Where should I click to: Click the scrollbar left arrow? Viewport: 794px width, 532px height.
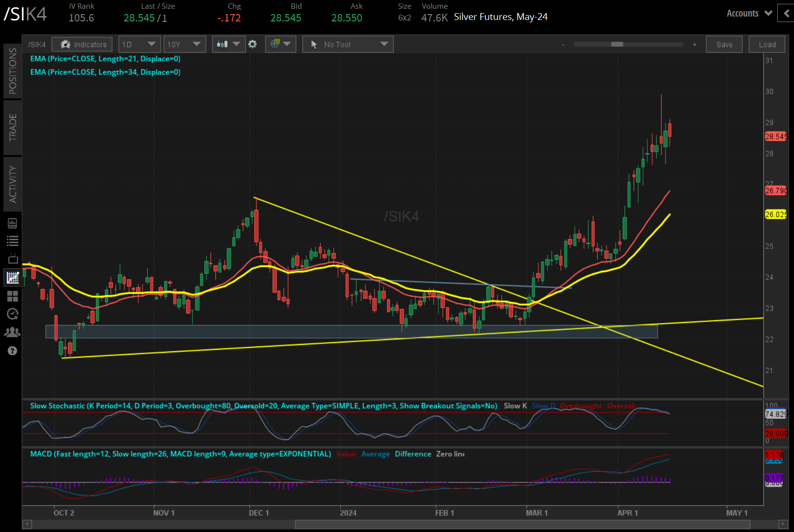point(27,524)
